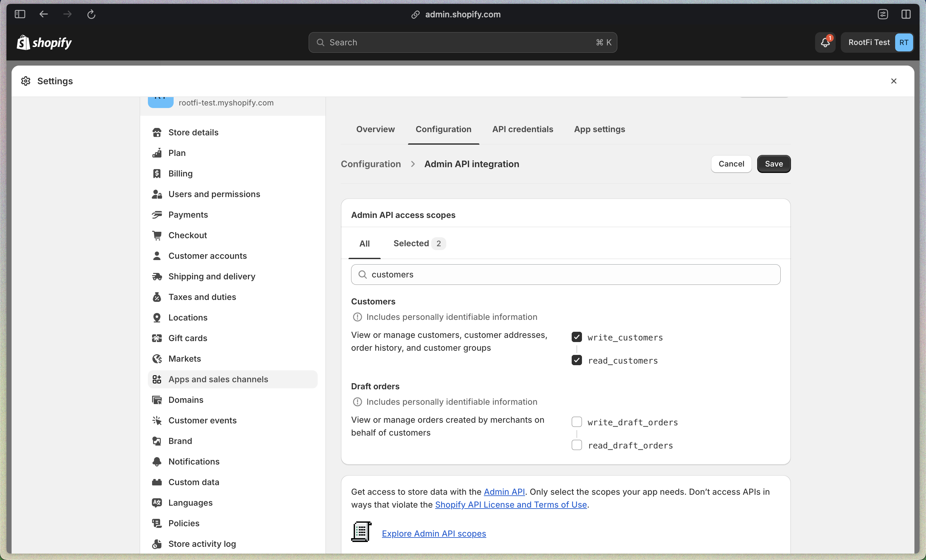Uncheck the read_customers checkbox
The height and width of the screenshot is (560, 926).
pos(576,360)
